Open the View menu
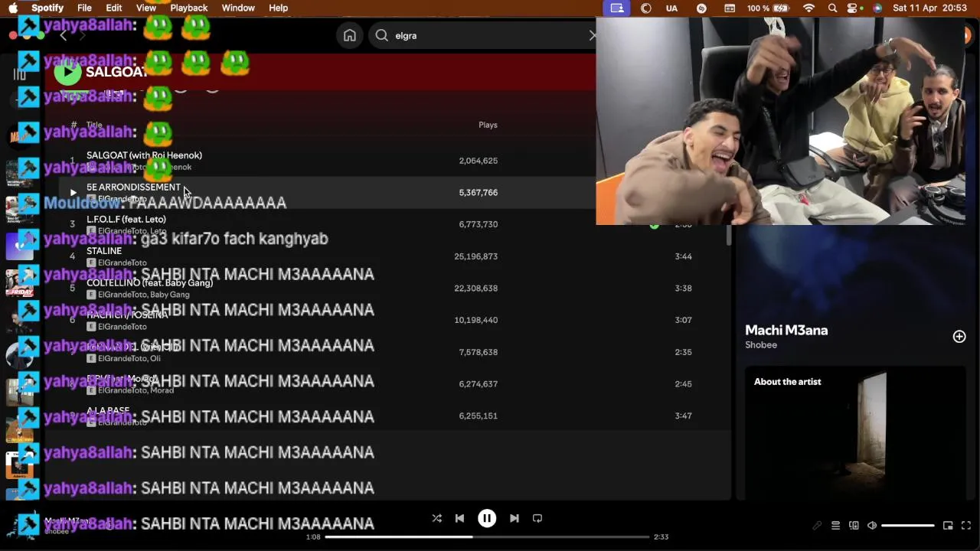980x551 pixels. click(x=146, y=8)
